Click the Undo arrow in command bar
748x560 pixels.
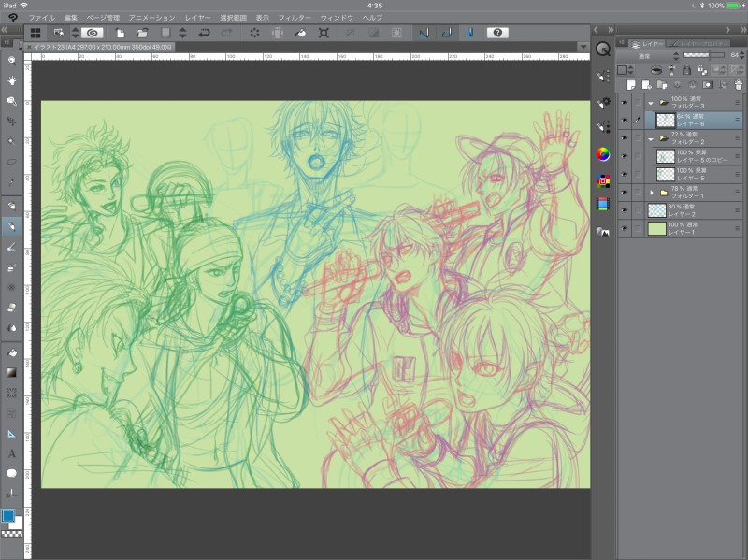[x=203, y=33]
